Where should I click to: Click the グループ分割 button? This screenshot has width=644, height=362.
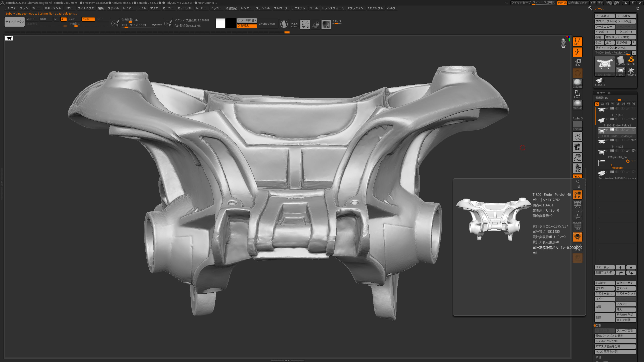[626, 331]
